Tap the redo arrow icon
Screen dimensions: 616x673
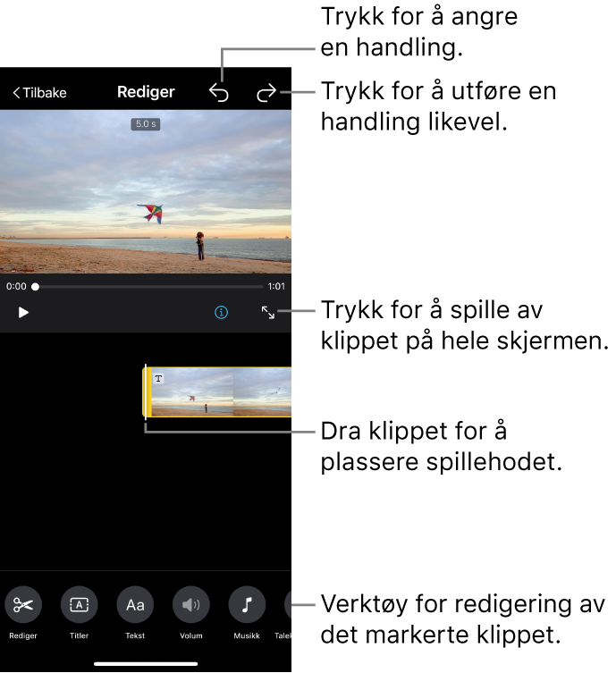tap(266, 93)
